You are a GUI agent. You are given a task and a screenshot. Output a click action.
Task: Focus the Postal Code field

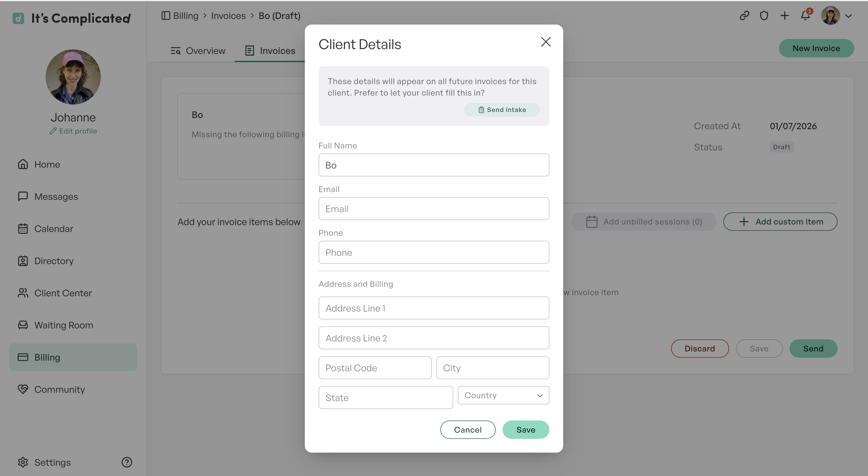point(375,367)
